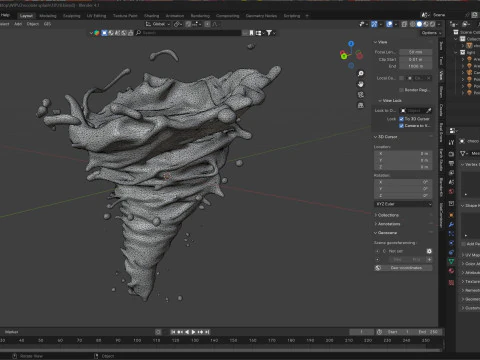Click the 3D Cursor Location X field

(403, 154)
